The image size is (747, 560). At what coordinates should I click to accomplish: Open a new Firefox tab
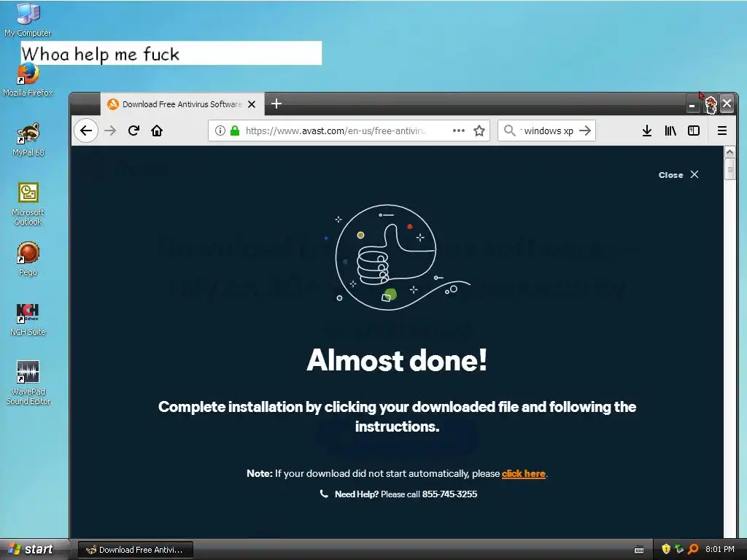(276, 104)
